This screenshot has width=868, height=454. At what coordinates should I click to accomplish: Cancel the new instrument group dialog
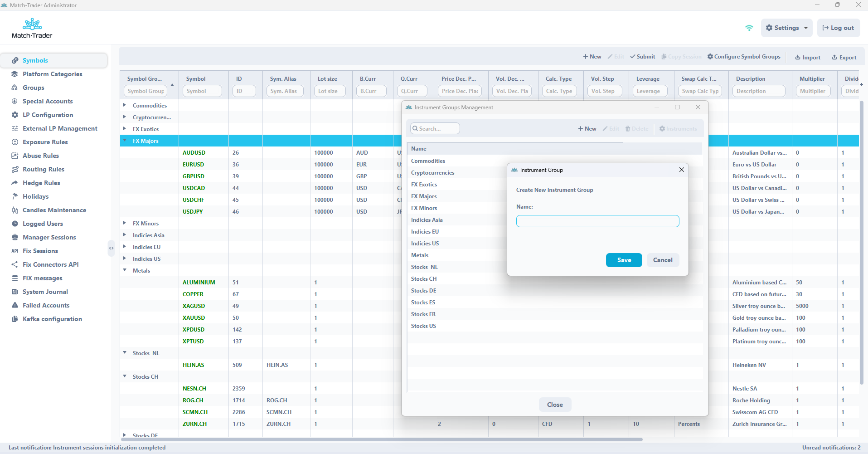coord(662,260)
